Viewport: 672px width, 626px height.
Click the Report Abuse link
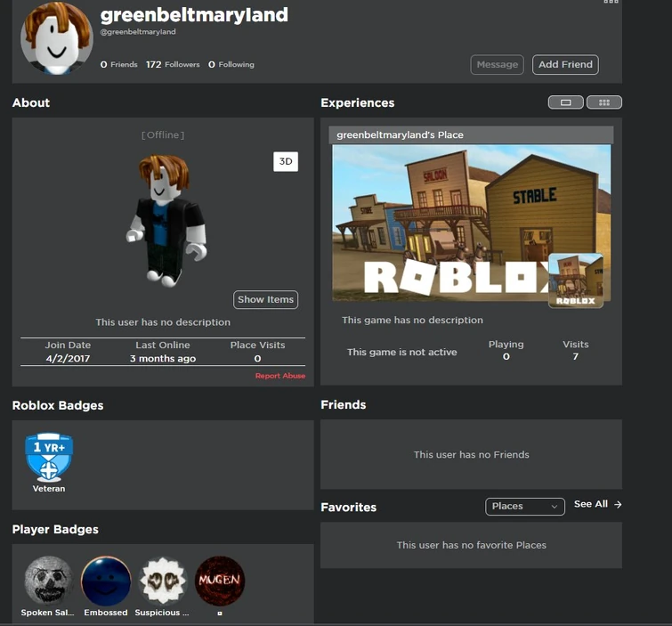point(280,376)
